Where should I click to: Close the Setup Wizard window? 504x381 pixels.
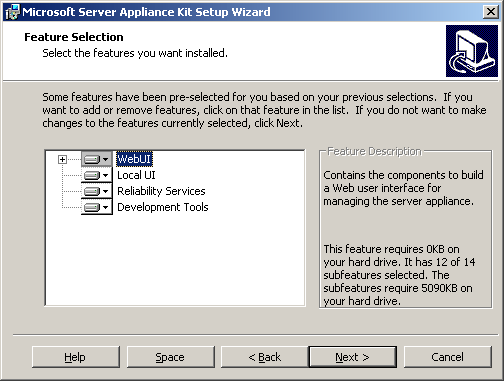pyautogui.click(x=491, y=12)
